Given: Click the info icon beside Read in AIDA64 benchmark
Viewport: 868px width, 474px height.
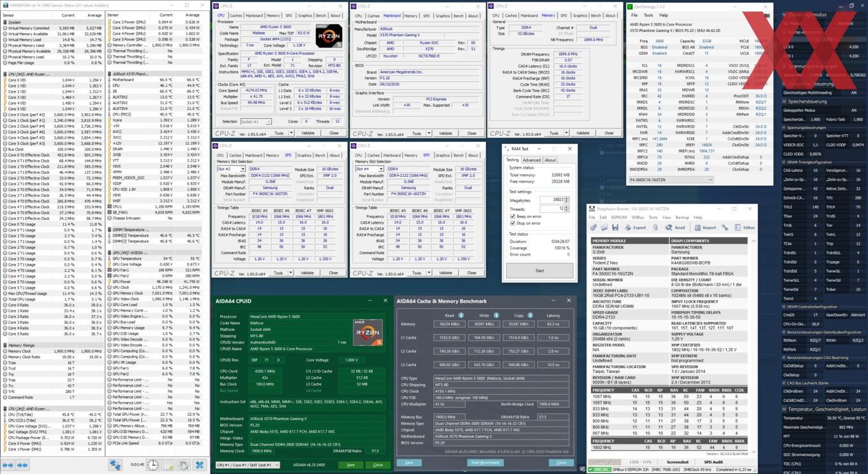Looking at the screenshot, I should click(461, 316).
